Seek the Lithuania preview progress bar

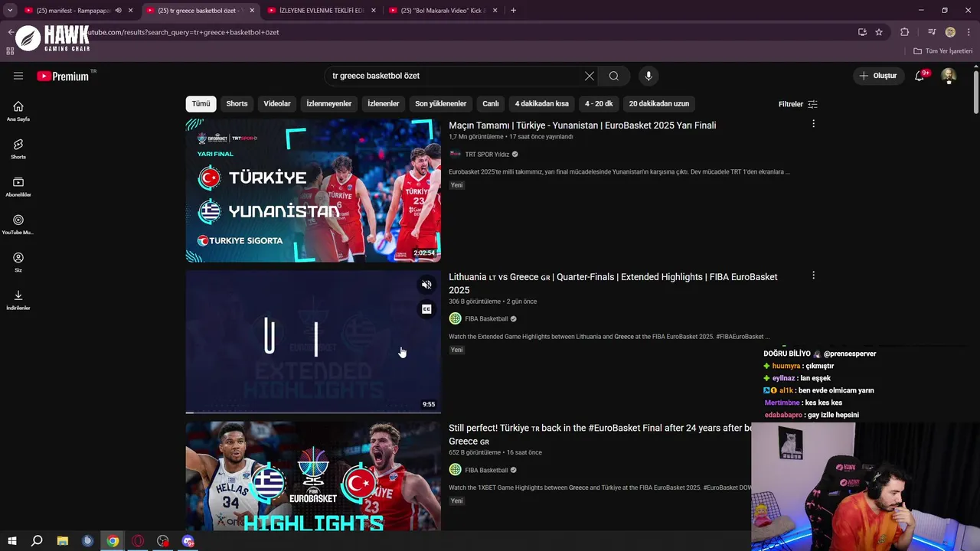313,412
